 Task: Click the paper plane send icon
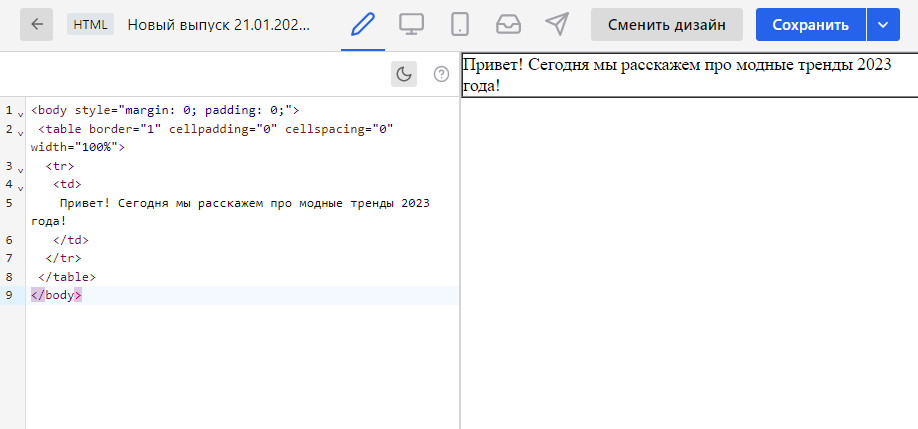tap(558, 25)
